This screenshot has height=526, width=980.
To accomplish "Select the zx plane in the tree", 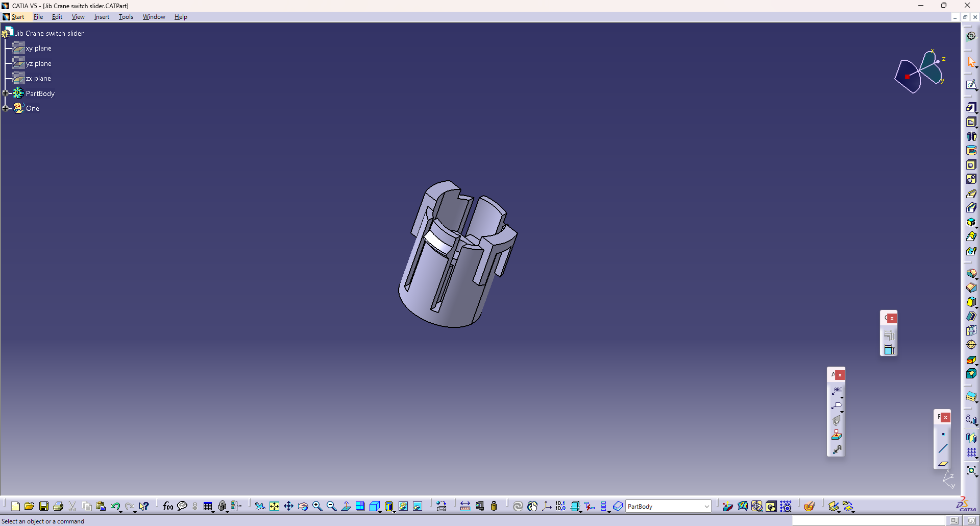I will (x=38, y=78).
